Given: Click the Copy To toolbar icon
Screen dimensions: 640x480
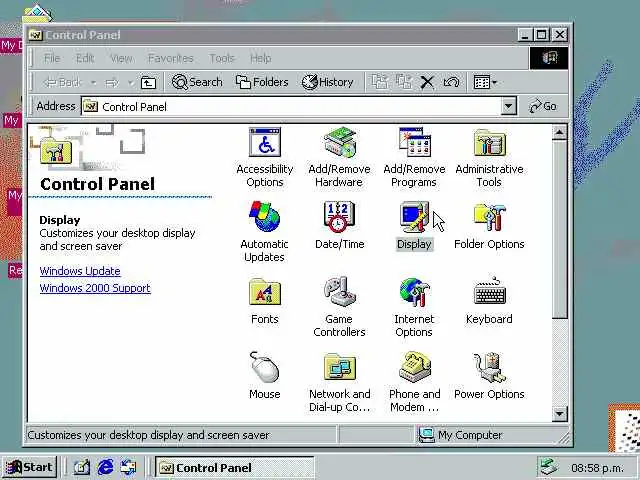Looking at the screenshot, I should pos(403,82).
